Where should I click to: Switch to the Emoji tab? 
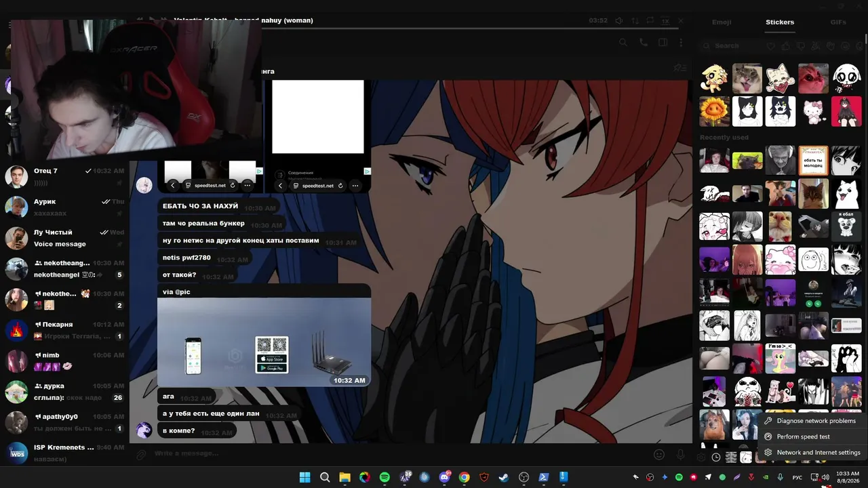point(722,22)
